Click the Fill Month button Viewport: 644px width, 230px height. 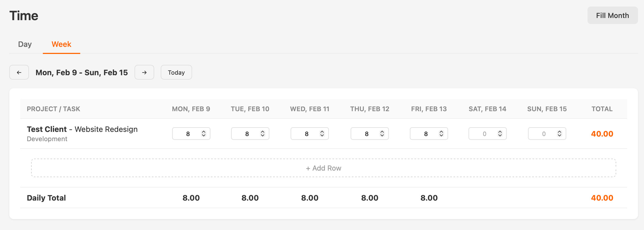(x=612, y=15)
